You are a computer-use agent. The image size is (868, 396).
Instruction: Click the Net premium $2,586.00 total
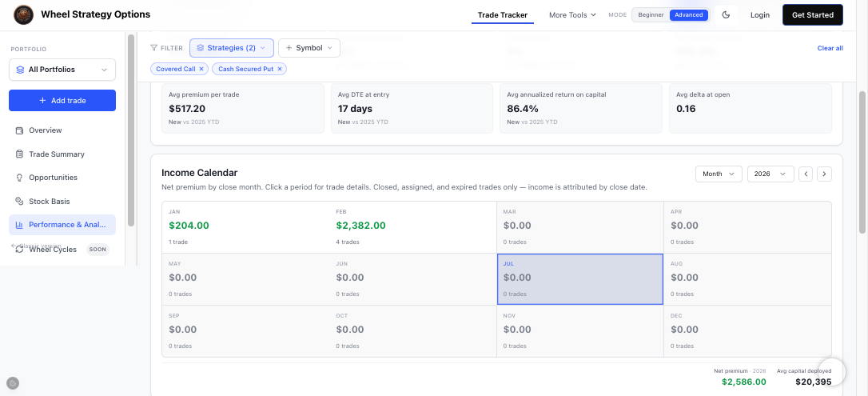[744, 382]
